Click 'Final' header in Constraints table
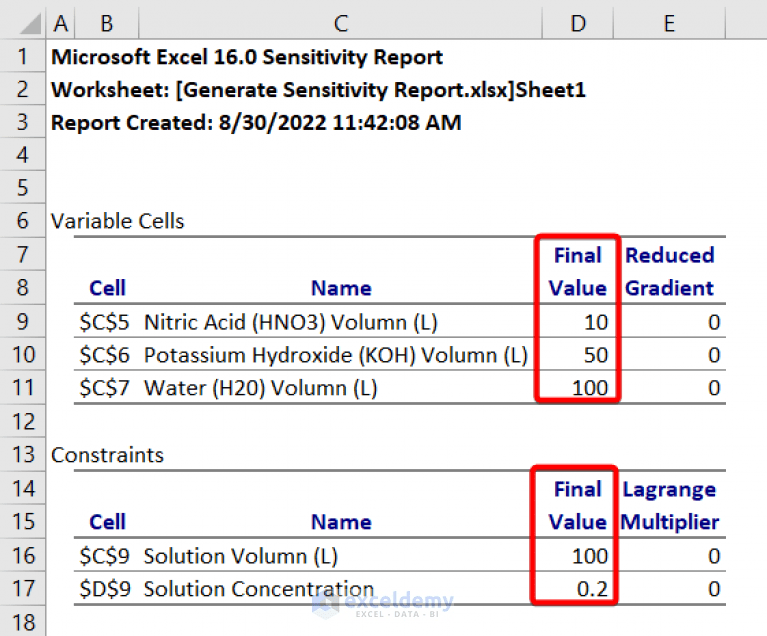Image resolution: width=767 pixels, height=636 pixels. 578,489
